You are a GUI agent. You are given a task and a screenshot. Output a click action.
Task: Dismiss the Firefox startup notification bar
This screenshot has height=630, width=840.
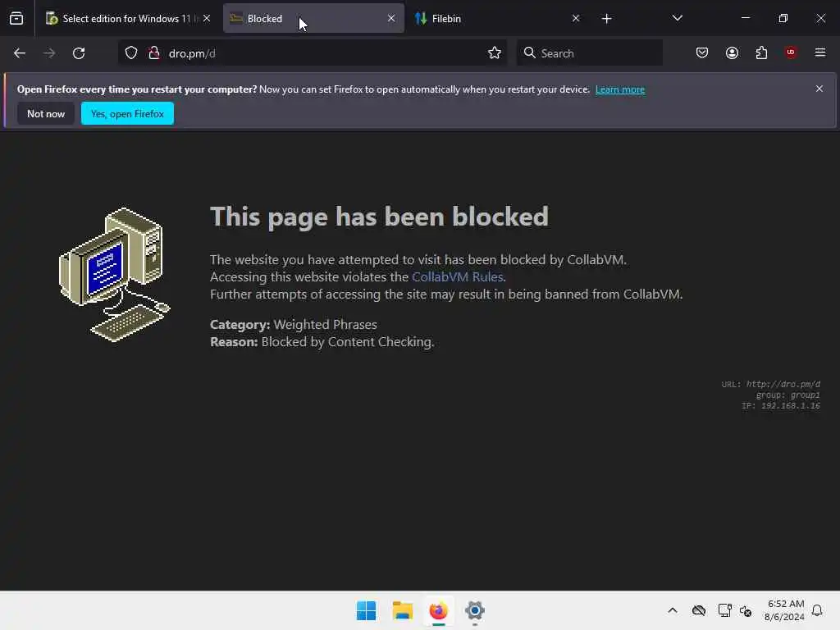point(819,89)
